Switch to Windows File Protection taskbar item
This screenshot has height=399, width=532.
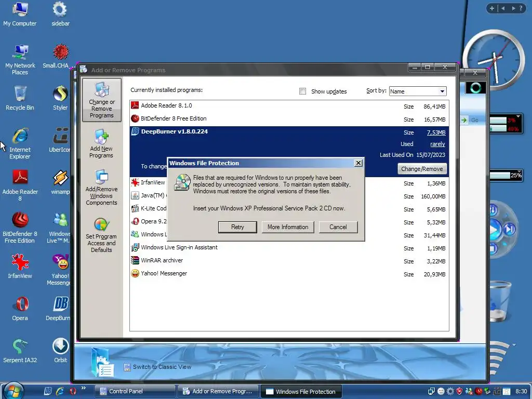(301, 391)
